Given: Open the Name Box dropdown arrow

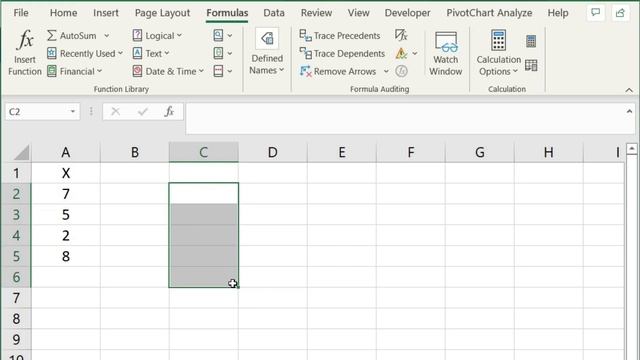Looking at the screenshot, I should [x=73, y=112].
